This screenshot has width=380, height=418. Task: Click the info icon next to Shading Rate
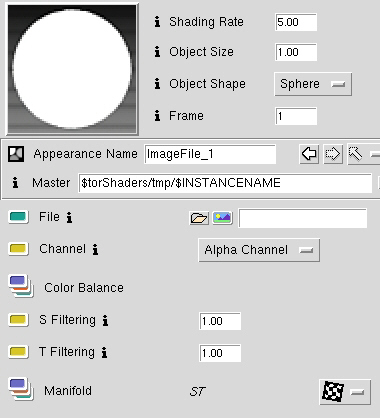point(157,22)
